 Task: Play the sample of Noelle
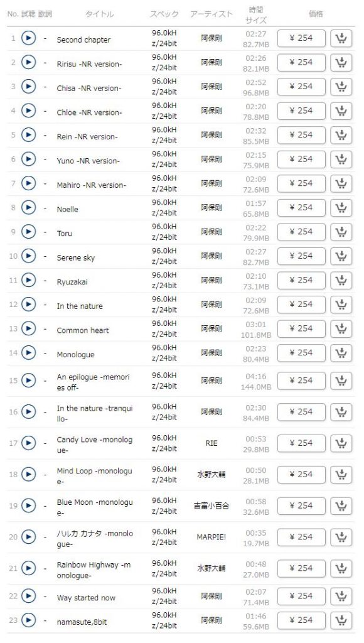pyautogui.click(x=28, y=207)
